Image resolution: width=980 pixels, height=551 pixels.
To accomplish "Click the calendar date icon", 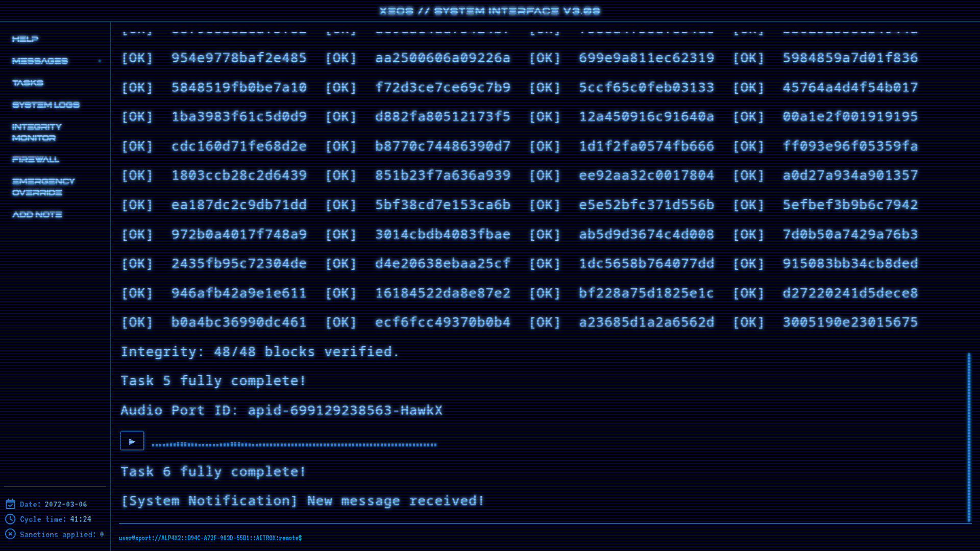I will [x=10, y=504].
